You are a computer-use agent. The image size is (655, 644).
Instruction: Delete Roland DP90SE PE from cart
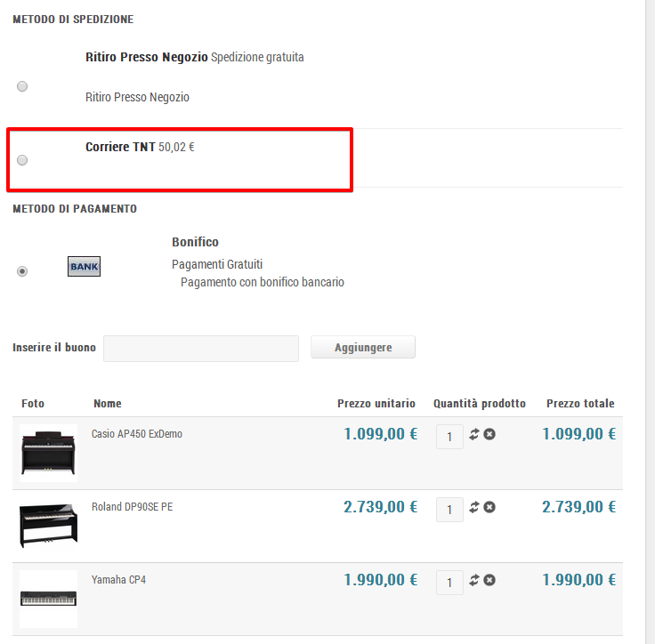click(489, 507)
